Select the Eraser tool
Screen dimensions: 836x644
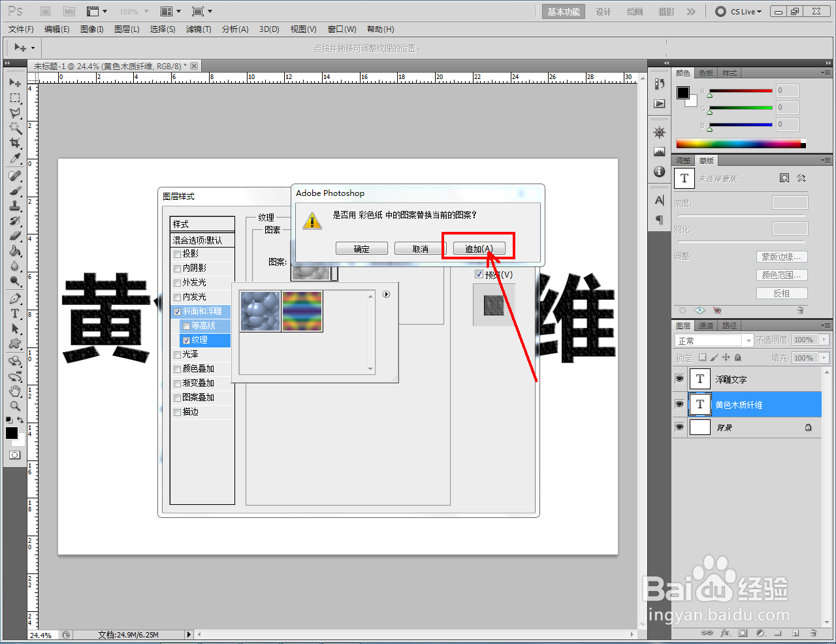pos(15,236)
